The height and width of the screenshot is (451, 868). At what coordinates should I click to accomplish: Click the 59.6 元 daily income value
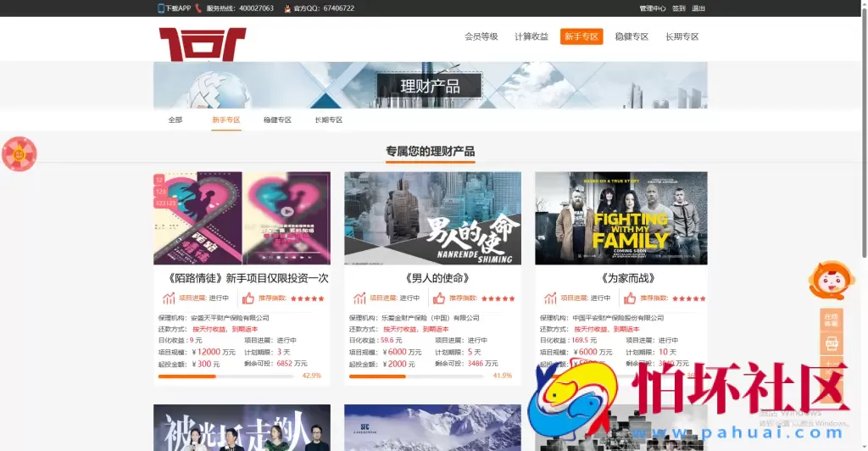click(392, 340)
